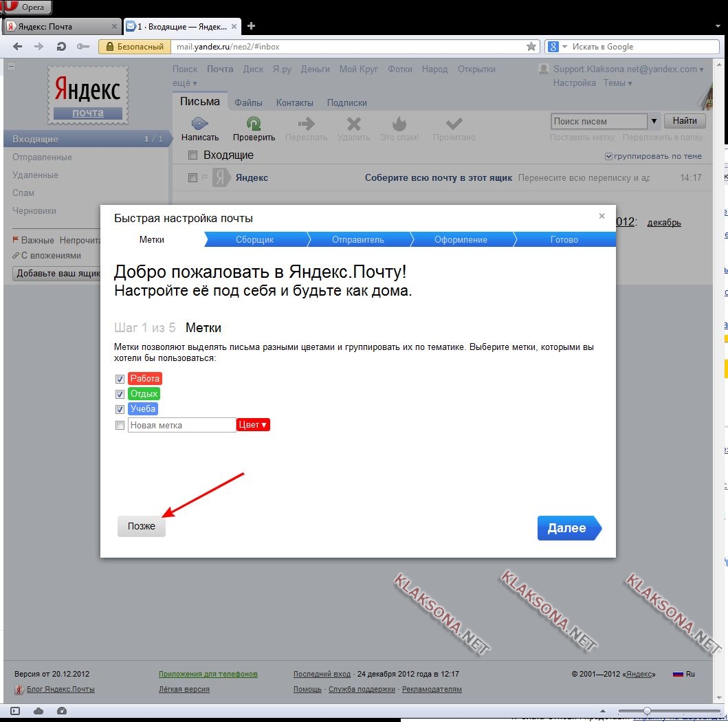Collapse the left panel minus toggle
728x722 pixels.
[x=12, y=67]
